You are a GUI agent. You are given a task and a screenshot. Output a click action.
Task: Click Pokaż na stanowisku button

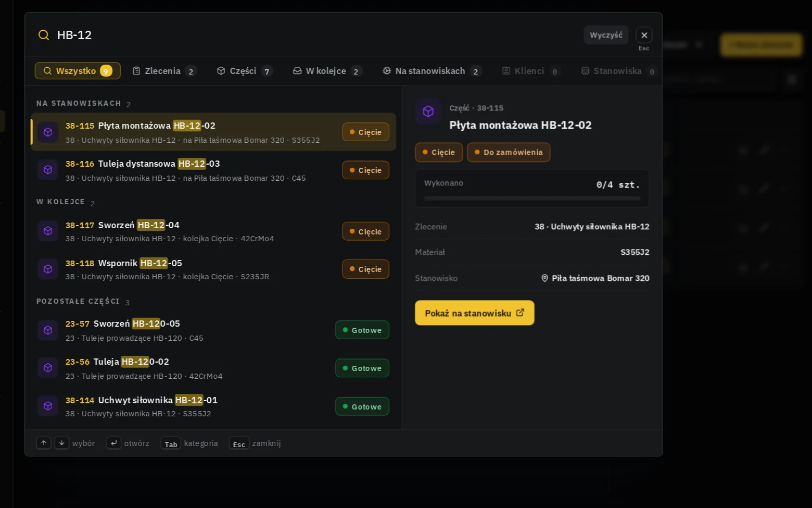[x=475, y=313]
